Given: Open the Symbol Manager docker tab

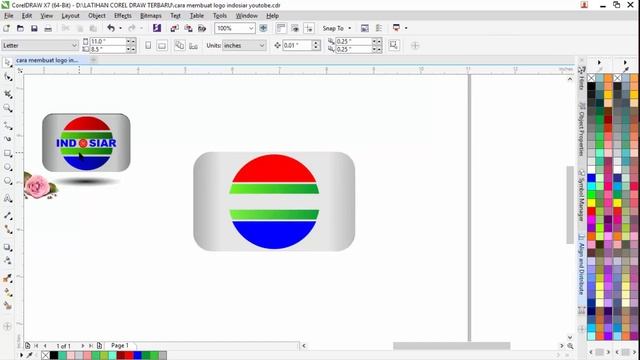Looking at the screenshot, I should pos(581,196).
